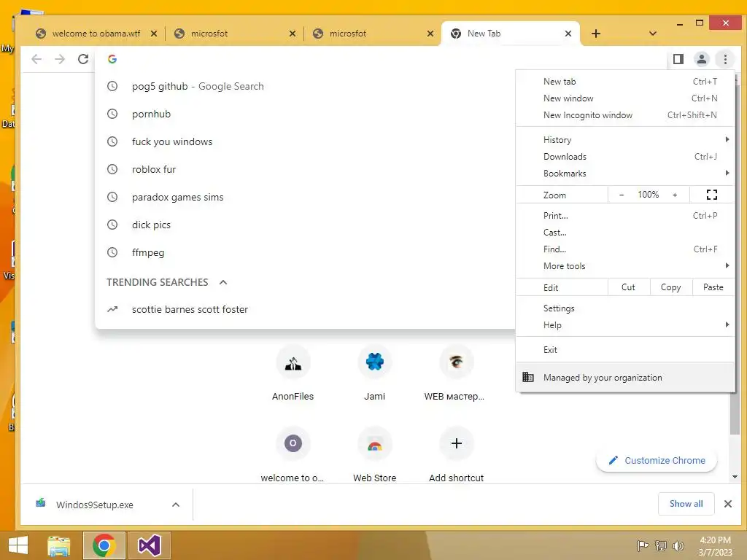Click trending arrow icon beside scottie barnes
Viewport: 747px width, 560px height.
click(112, 309)
